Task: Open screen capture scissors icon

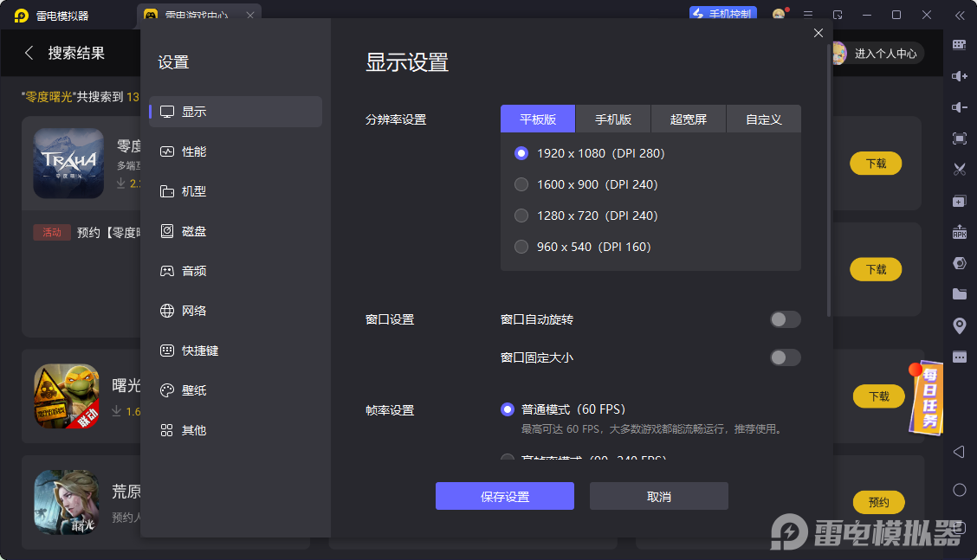Action: coord(960,170)
